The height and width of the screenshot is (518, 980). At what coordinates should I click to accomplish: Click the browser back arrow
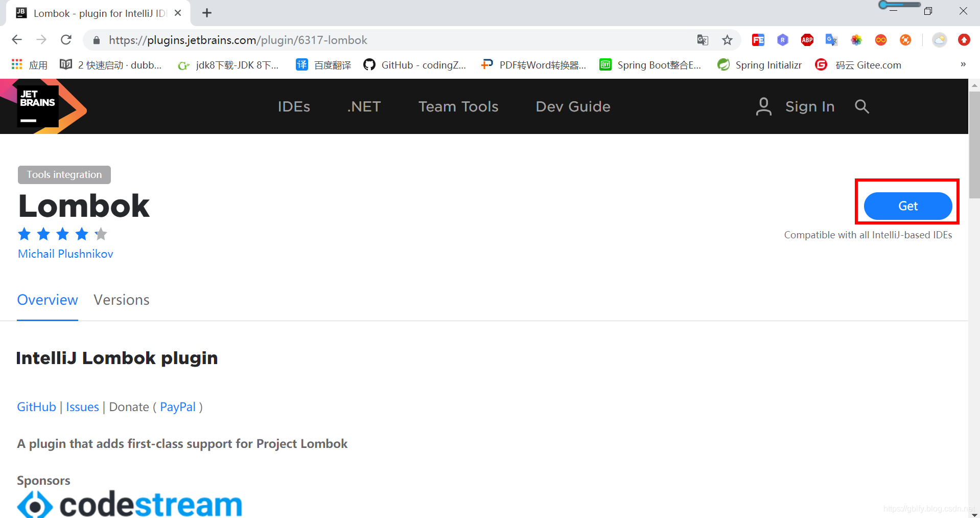pyautogui.click(x=17, y=40)
